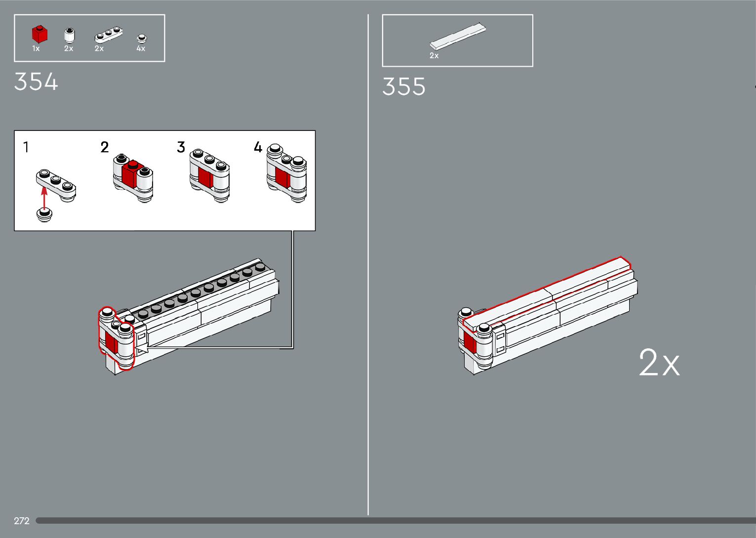This screenshot has width=756, height=538.
Task: Click the progress bar at page bottom
Action: (396, 520)
